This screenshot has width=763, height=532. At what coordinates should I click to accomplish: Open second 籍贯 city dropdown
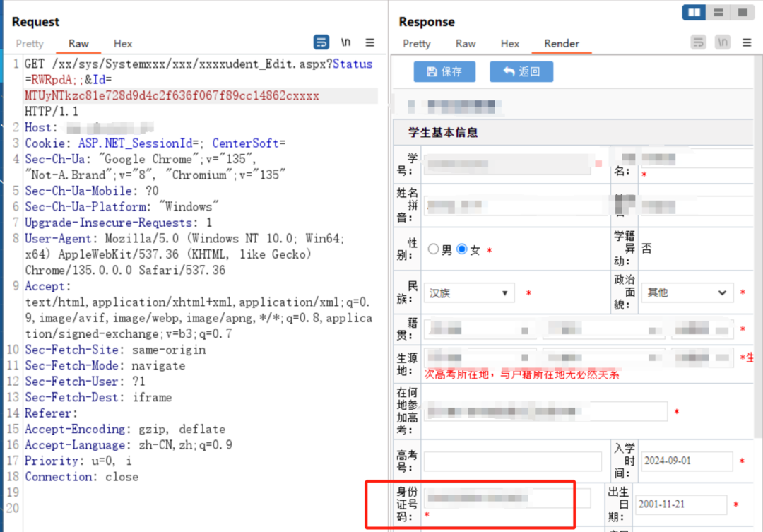(603, 330)
